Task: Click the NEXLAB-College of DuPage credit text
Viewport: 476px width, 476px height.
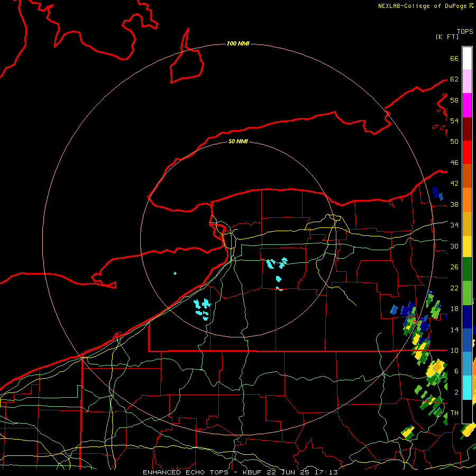Action: pos(422,6)
